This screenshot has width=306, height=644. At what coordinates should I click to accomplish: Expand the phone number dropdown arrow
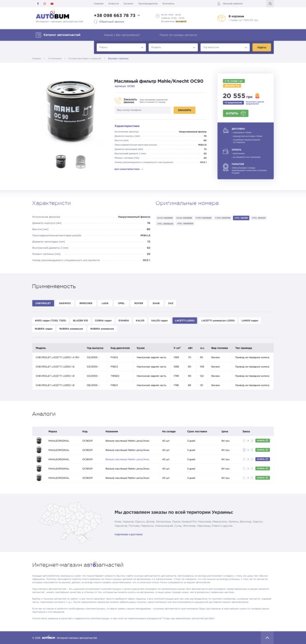pos(139,15)
